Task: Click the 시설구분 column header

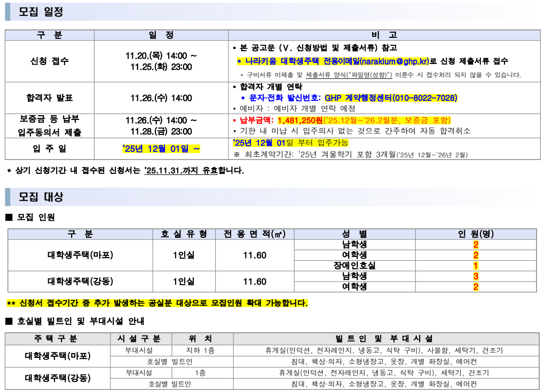Action: click(x=141, y=339)
